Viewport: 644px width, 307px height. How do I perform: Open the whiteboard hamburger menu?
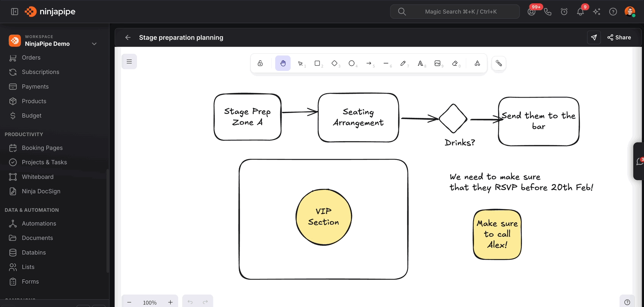[129, 61]
